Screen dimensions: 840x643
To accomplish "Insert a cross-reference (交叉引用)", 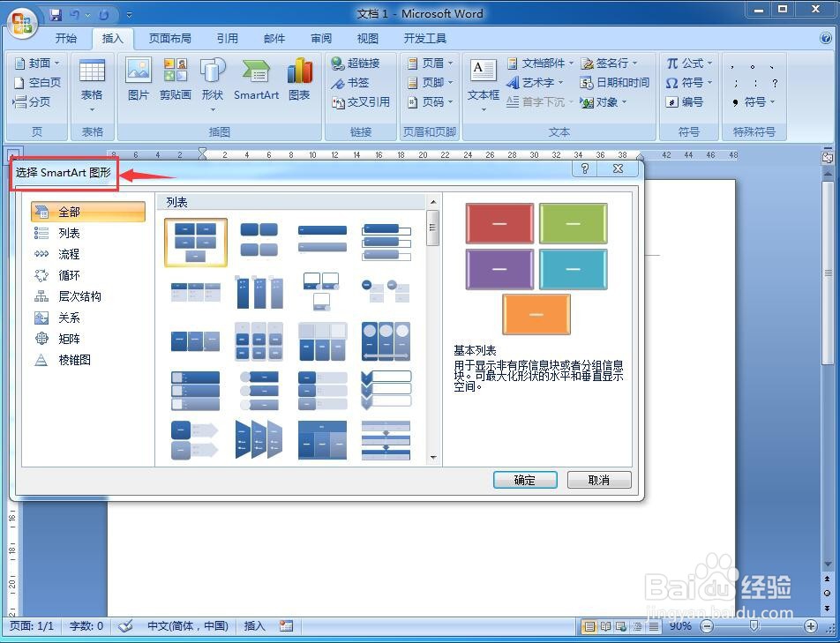I will [x=361, y=101].
